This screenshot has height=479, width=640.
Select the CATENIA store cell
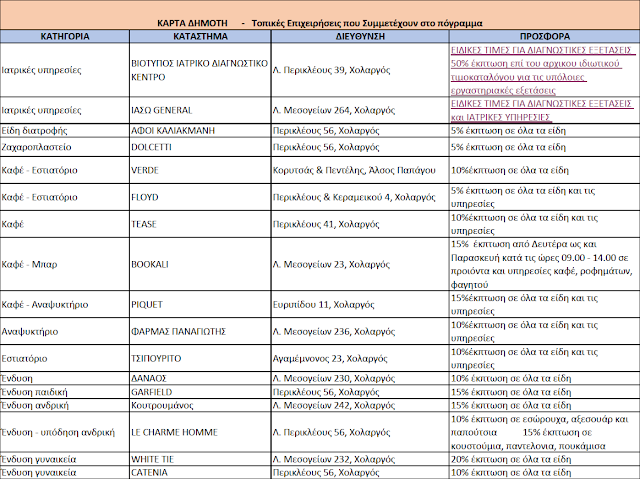click(x=200, y=472)
